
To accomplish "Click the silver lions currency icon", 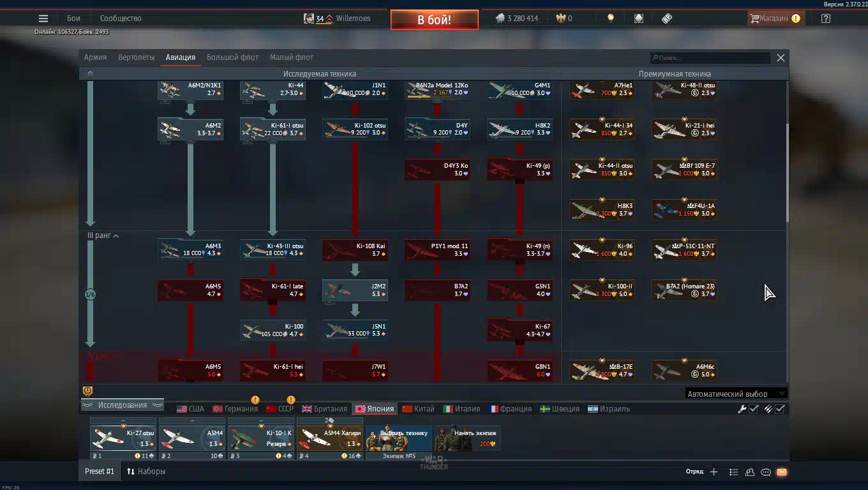I will click(500, 19).
